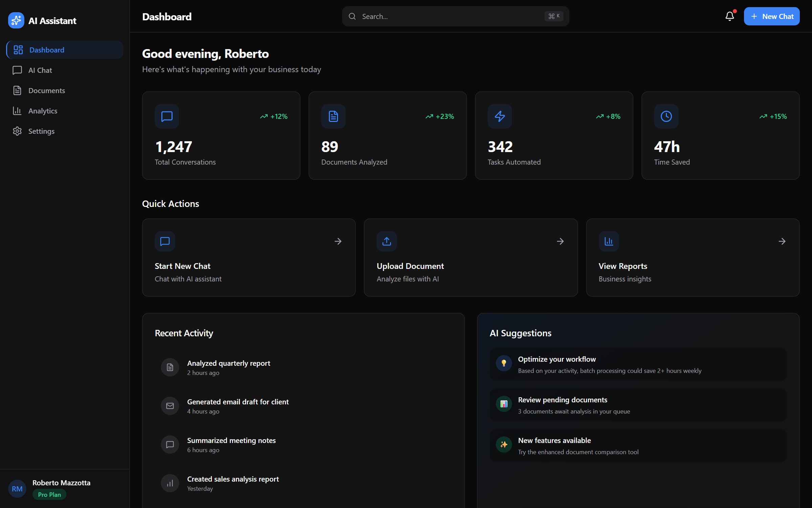This screenshot has height=508, width=812.
Task: Click the email icon beside Generated email draft
Action: (x=170, y=406)
